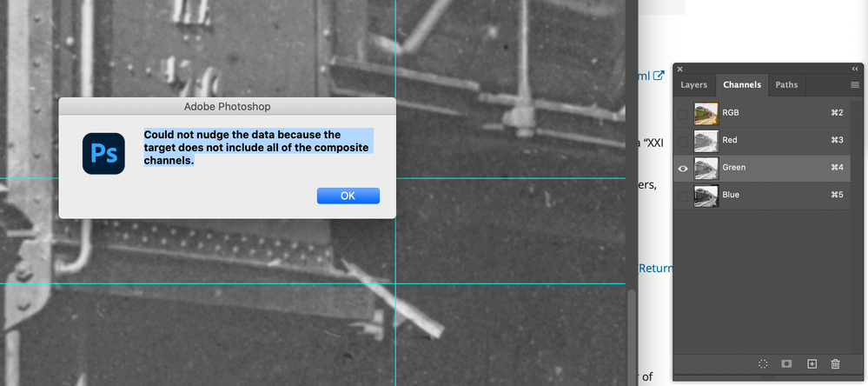Delete current channel with trash icon
The width and height of the screenshot is (868, 386).
coord(835,364)
